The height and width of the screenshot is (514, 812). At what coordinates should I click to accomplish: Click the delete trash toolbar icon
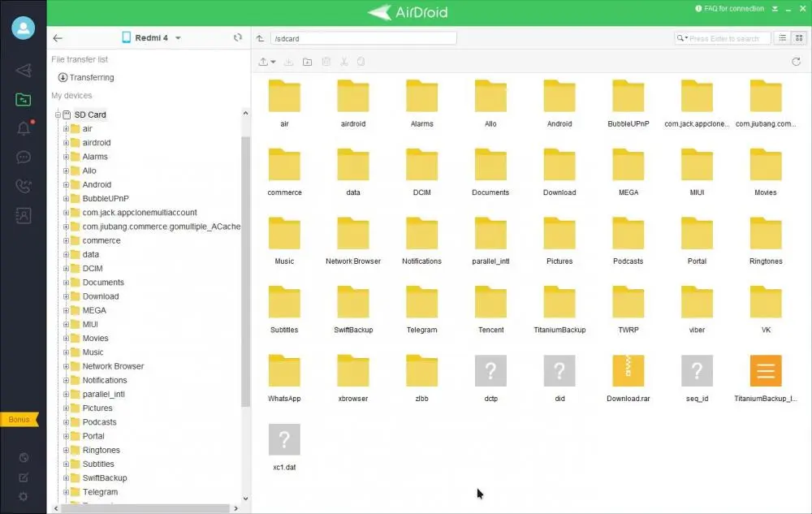tap(326, 62)
